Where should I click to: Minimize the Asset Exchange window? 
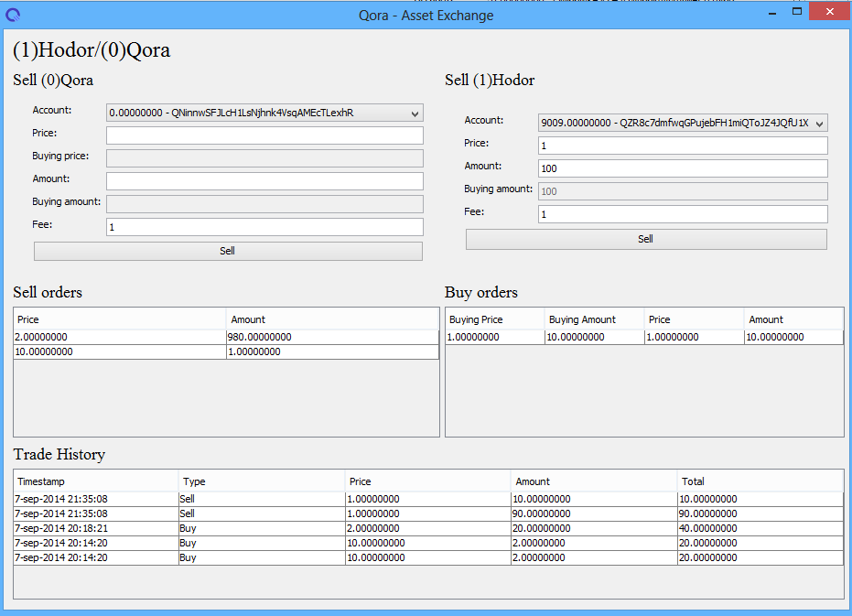coord(772,13)
